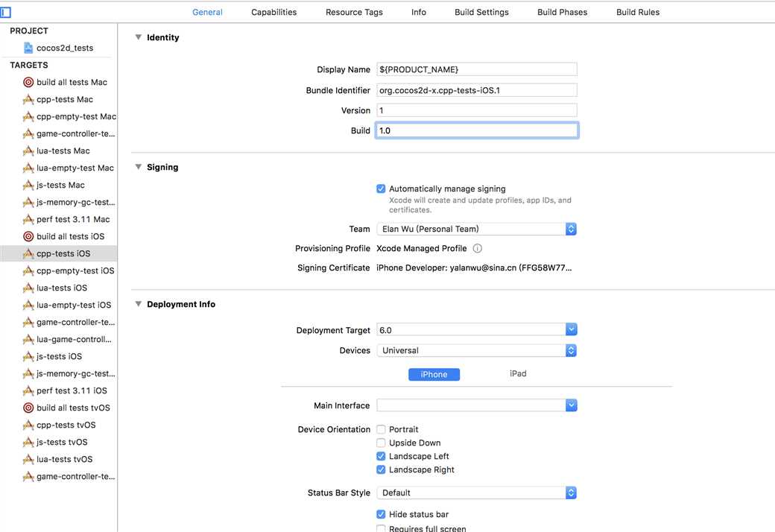Click the build all tests iOS bullseye icon
Screen dimensions: 775x532
tap(28, 236)
